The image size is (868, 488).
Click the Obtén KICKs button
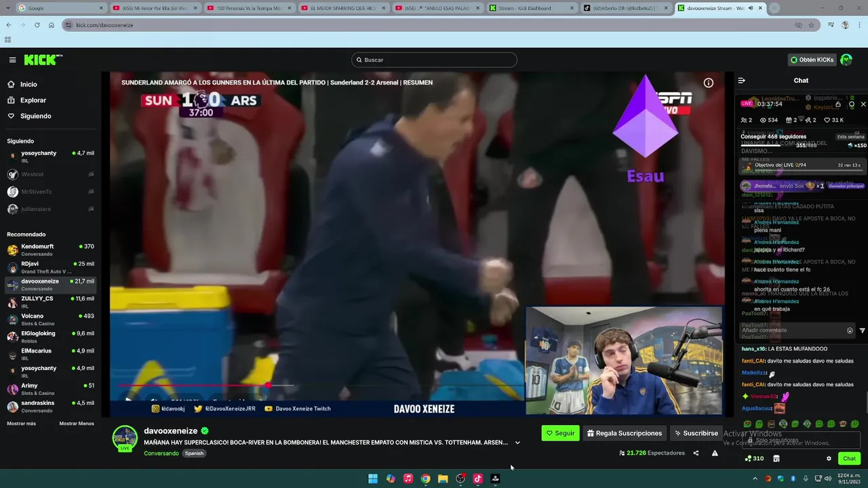(812, 60)
